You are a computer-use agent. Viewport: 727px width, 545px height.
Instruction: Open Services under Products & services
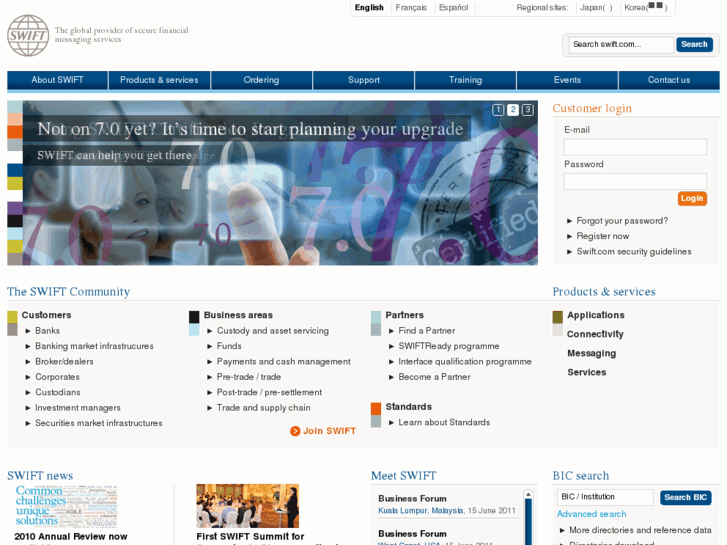pyautogui.click(x=587, y=372)
